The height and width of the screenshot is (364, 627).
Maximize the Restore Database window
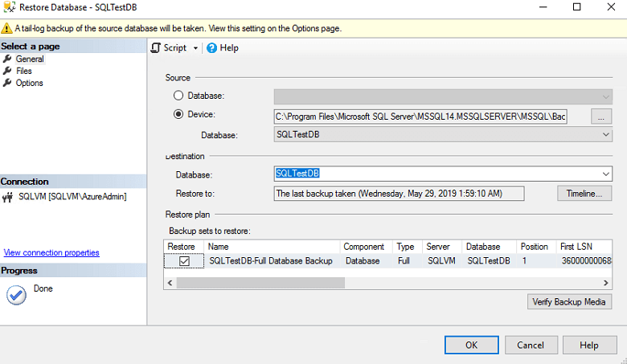[x=576, y=7]
